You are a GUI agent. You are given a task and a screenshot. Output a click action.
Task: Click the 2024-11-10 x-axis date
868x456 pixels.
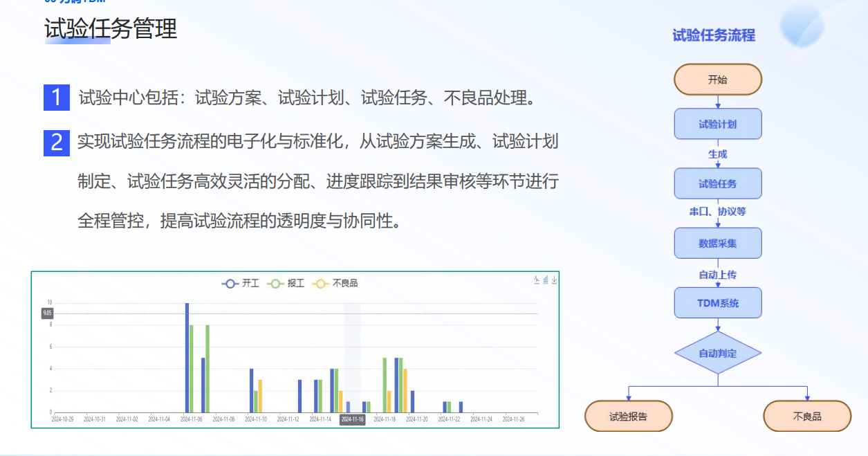tap(256, 419)
